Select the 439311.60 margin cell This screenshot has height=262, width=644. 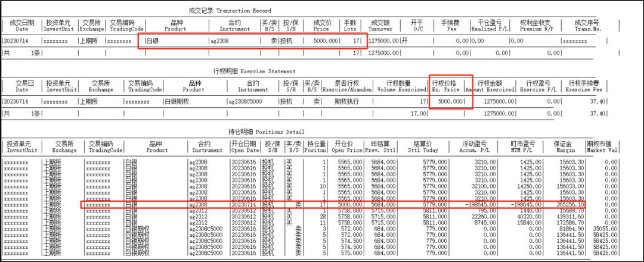[x=568, y=217]
